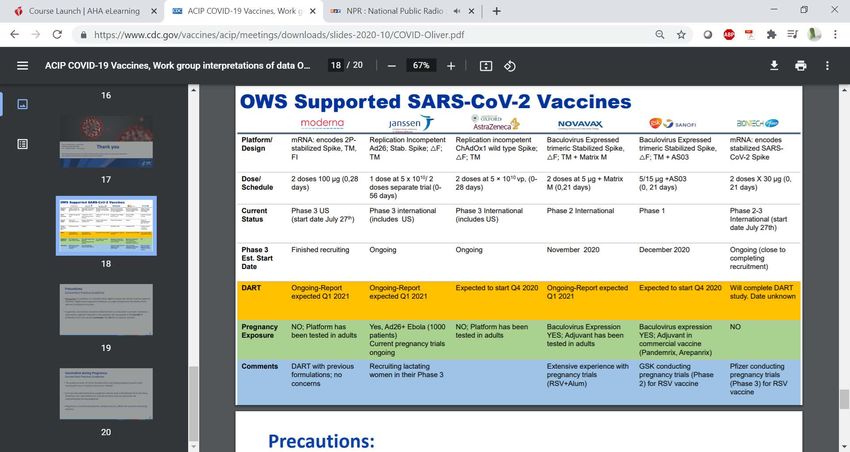Switch to Course Launch AHA eLearning tab
Image resolution: width=850 pixels, height=452 pixels.
84,11
